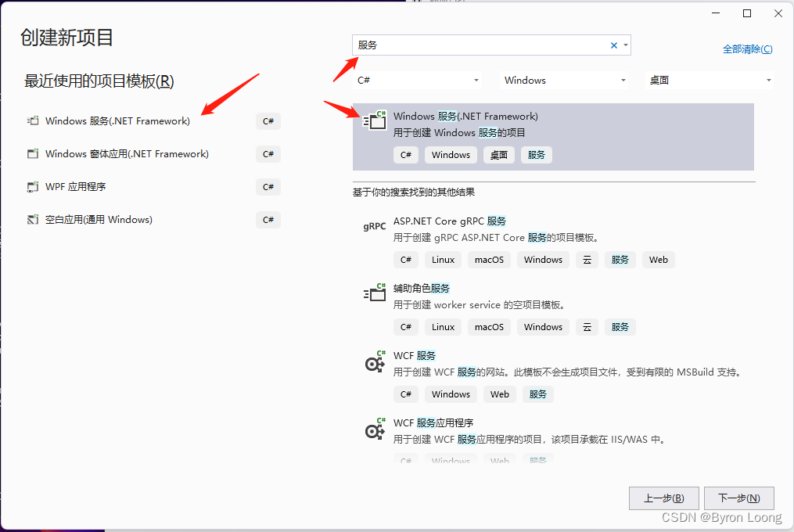Minimize the 创建新项目 dialog window
This screenshot has height=532, width=794.
tap(716, 13)
